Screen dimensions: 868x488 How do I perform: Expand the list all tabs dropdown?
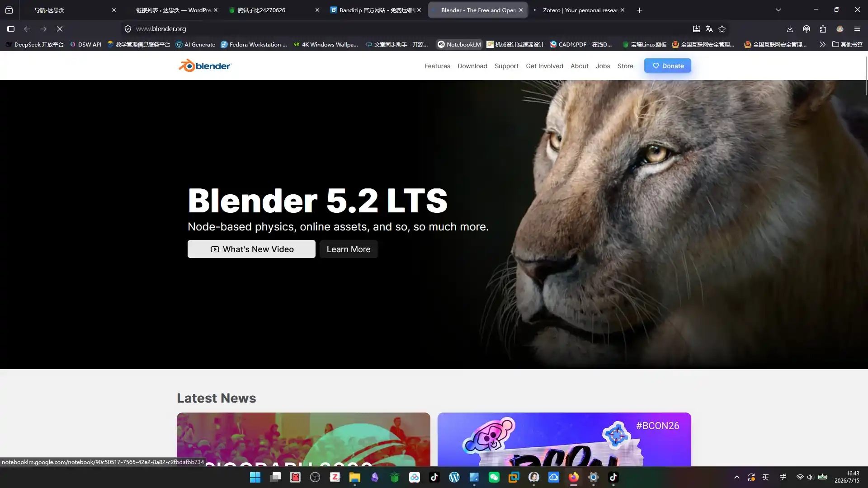click(x=778, y=10)
